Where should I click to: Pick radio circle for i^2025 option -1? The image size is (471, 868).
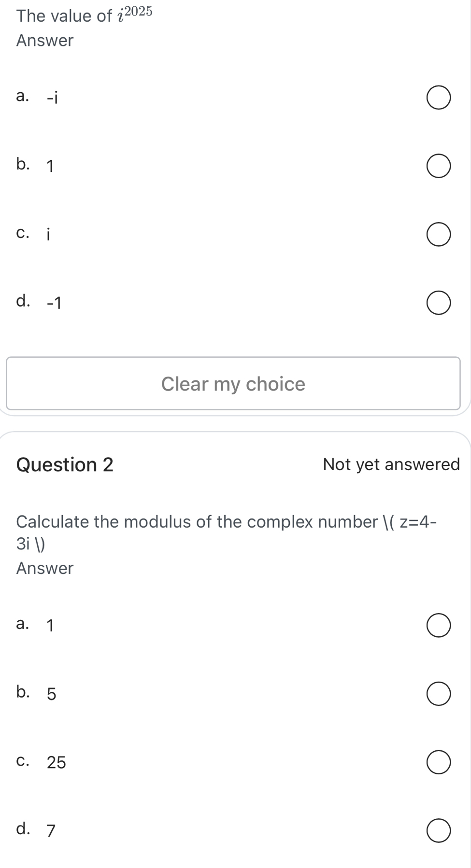(x=439, y=303)
